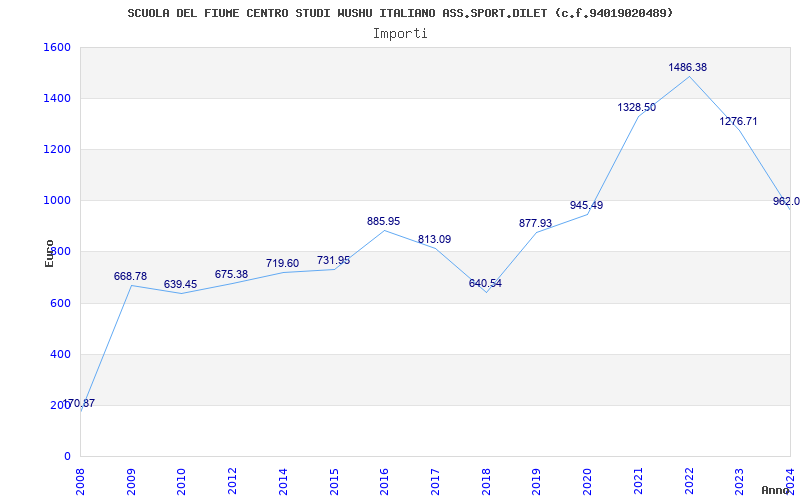800x500 pixels.
Task: Click y-axis tick 1000
Action: [57, 201]
